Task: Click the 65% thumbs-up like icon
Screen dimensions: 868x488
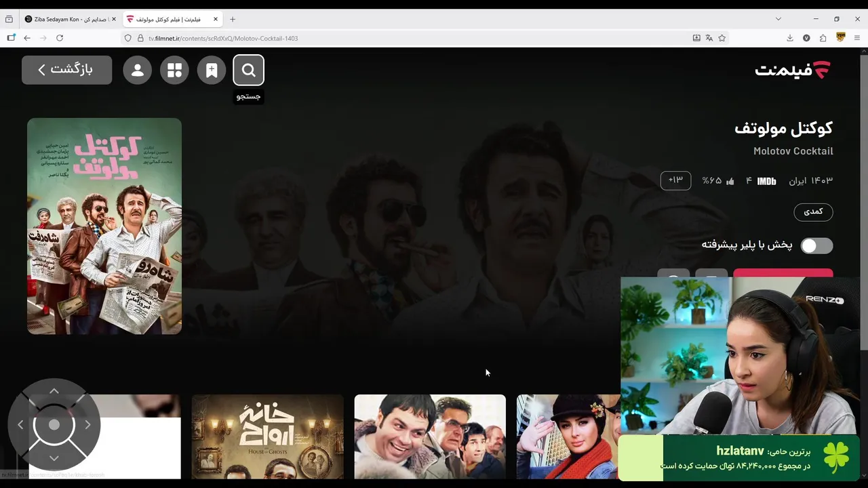Action: point(730,181)
